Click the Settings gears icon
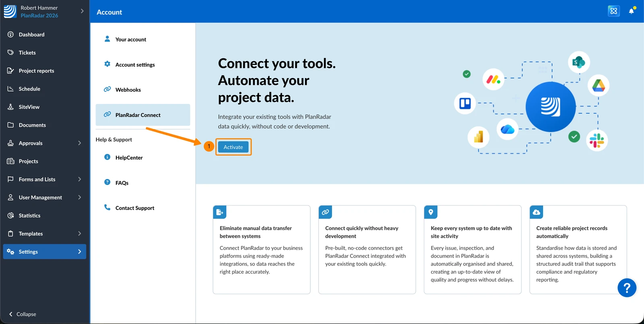 (x=10, y=252)
